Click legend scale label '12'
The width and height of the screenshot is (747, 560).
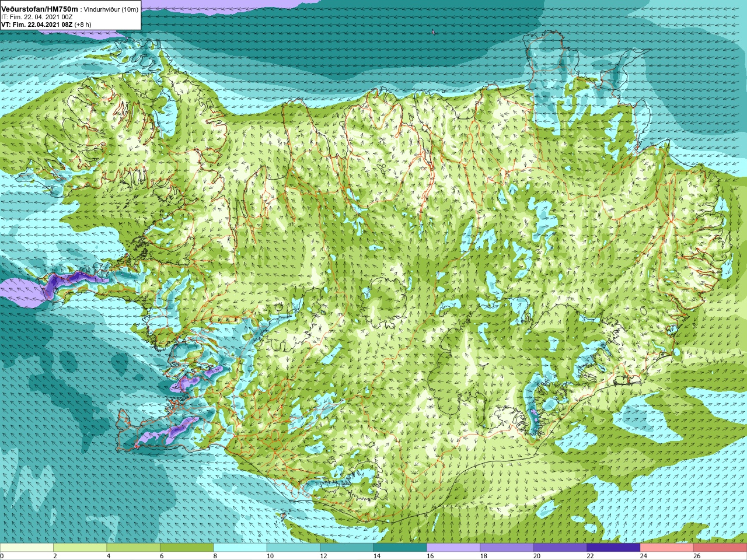[x=323, y=556]
